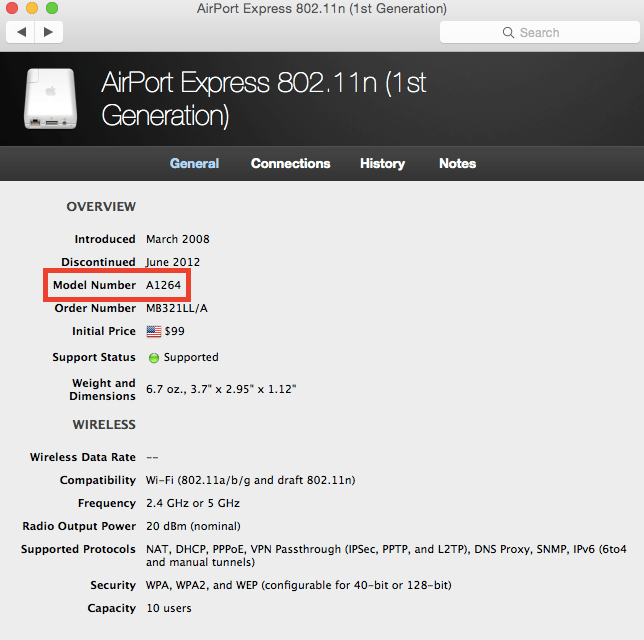Click the OVERVIEW section heading
The width and height of the screenshot is (644, 640).
coord(101,207)
